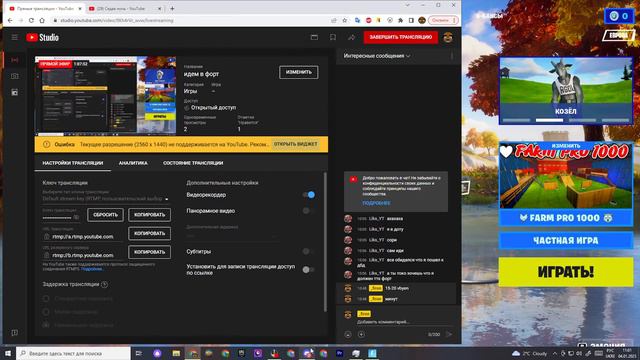Toggle the Видеорекордер switch

[309, 195]
